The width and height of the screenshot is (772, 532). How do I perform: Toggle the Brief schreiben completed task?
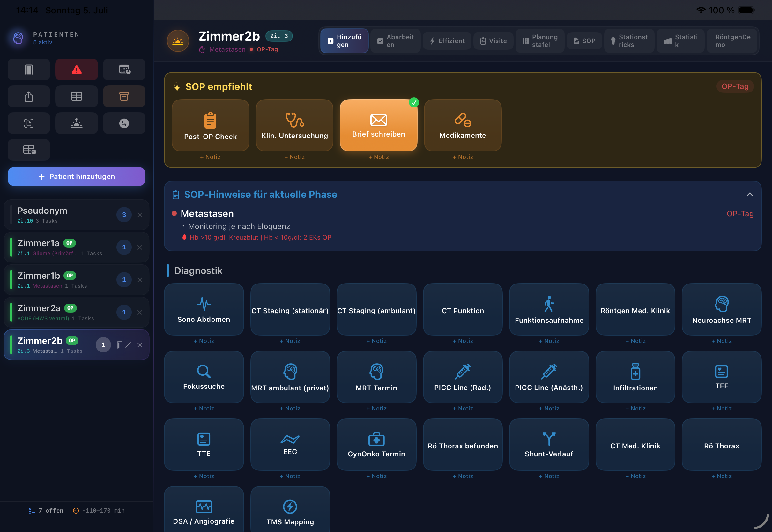pos(378,125)
